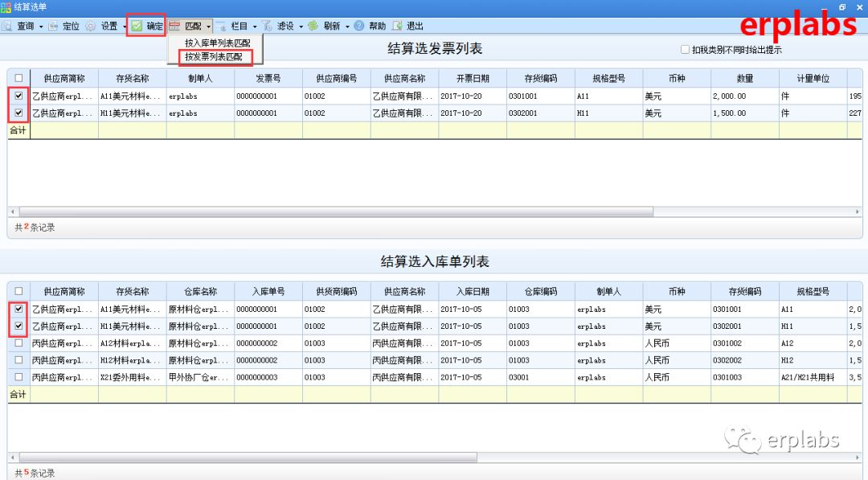
Task: Click the 滤设 filter funnel icon
Action: click(267, 26)
